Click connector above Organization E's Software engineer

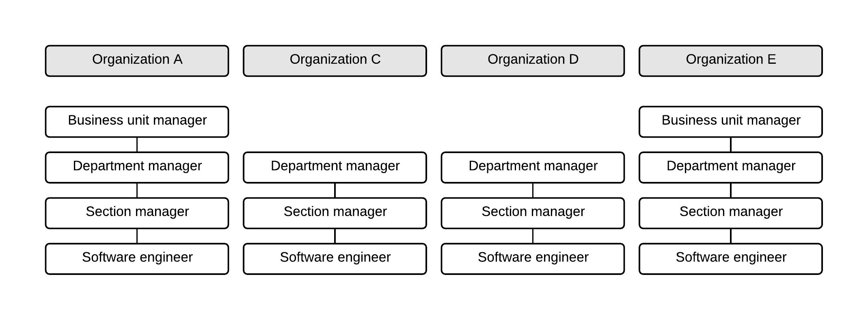[x=731, y=236]
